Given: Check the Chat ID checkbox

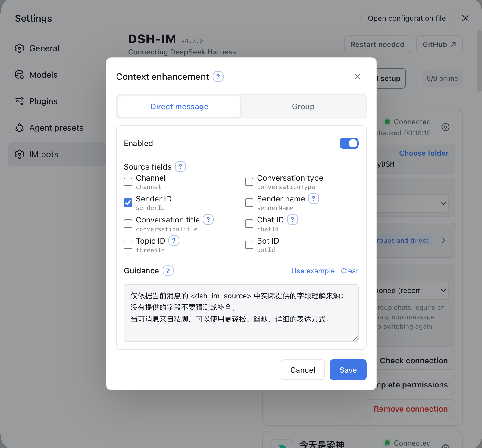Looking at the screenshot, I should tap(249, 224).
